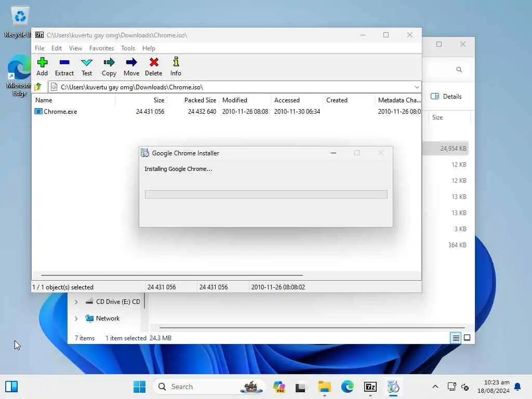Open the File menu
532x399 pixels.
[39, 48]
